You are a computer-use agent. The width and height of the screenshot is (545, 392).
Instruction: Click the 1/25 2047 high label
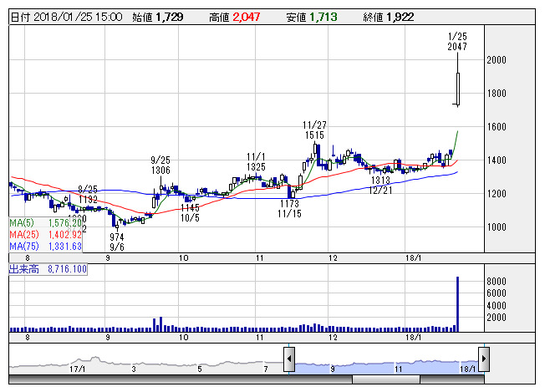point(456,42)
